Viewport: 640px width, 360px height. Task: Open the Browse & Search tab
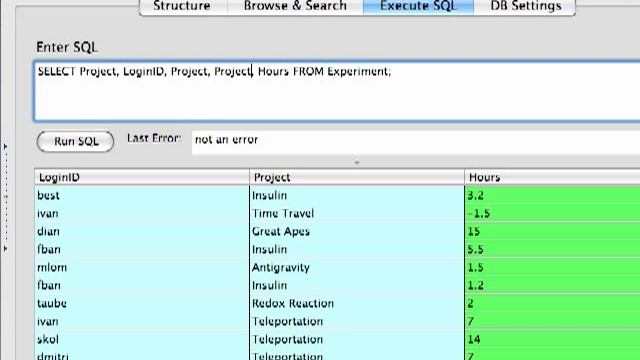point(295,7)
